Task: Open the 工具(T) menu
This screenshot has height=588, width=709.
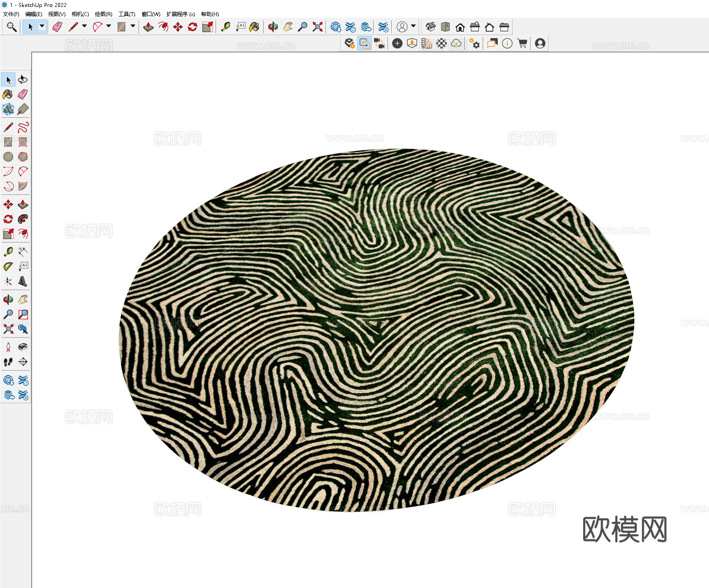Action: [x=127, y=14]
